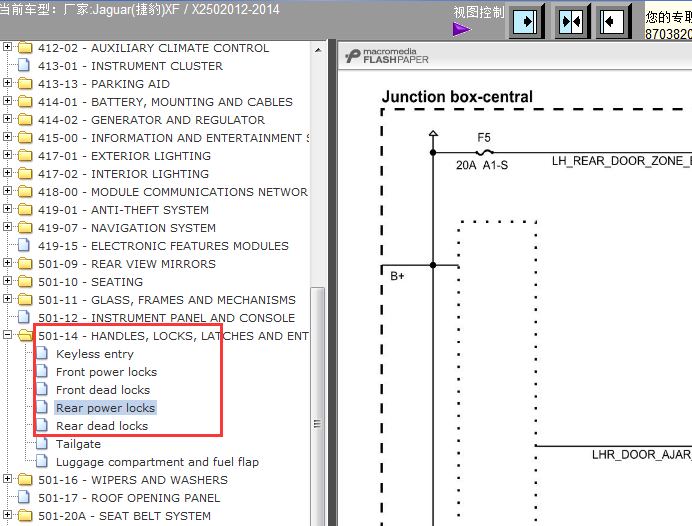
Task: Expand the 418-00 Module Communications Network node
Action: pos(7,191)
